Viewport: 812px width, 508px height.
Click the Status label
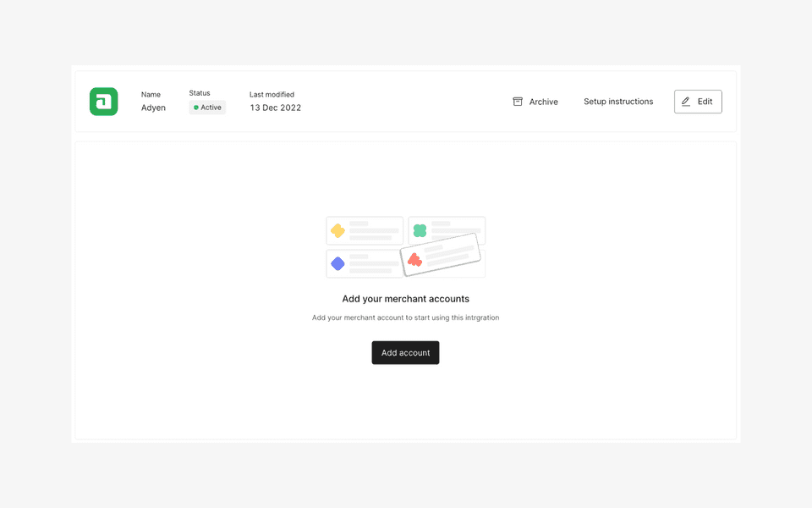(x=200, y=93)
